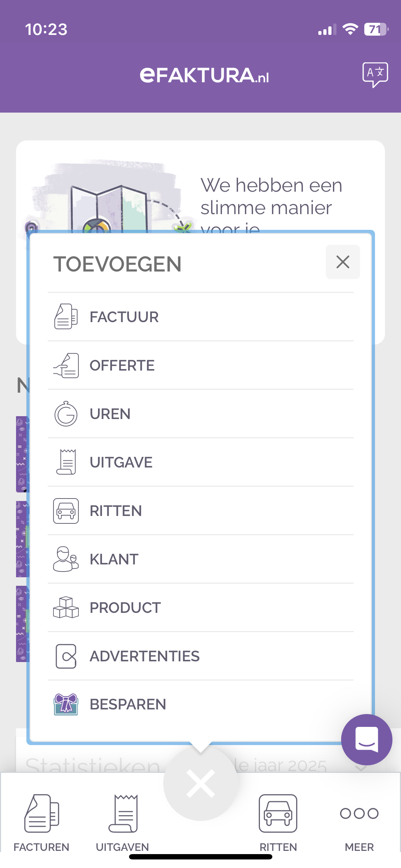Screen dimensions: 401x868
Task: Select KLANT menu entry
Action: click(x=201, y=559)
